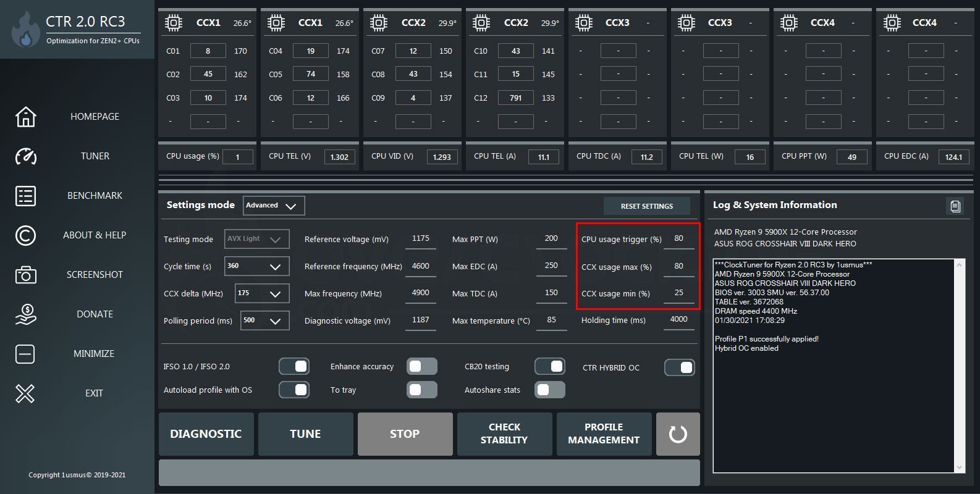
Task: Toggle Autoload profile with OS
Action: pyautogui.click(x=294, y=390)
